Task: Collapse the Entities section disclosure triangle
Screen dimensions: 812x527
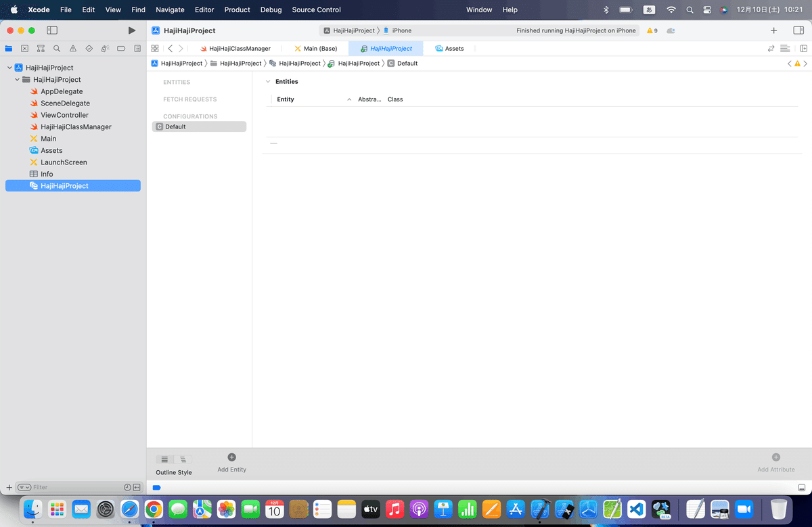Action: point(268,81)
